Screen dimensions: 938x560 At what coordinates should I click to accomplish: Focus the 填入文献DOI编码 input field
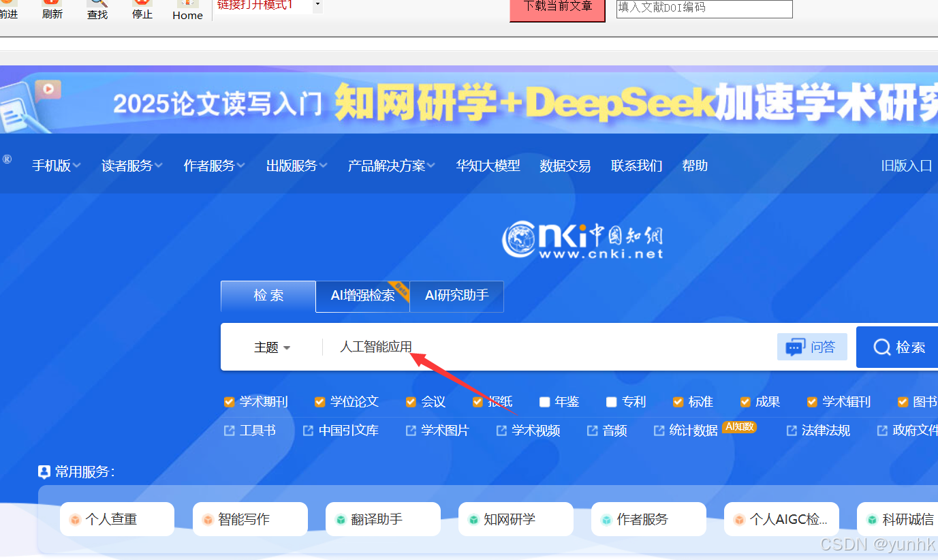pos(704,8)
